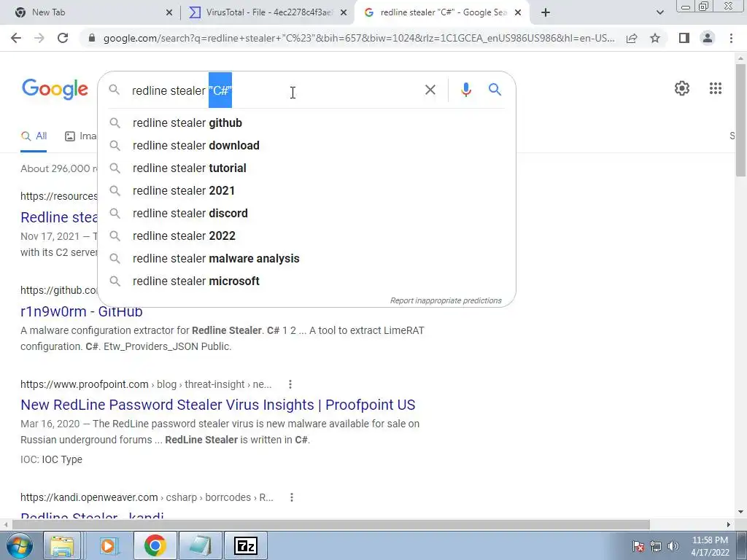
Task: Select the All results tab
Action: pos(34,136)
